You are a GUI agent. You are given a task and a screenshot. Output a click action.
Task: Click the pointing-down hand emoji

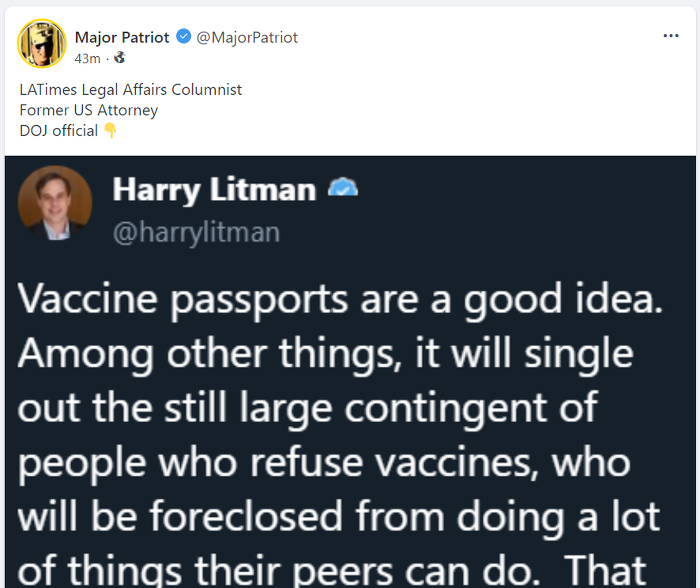pos(110,130)
